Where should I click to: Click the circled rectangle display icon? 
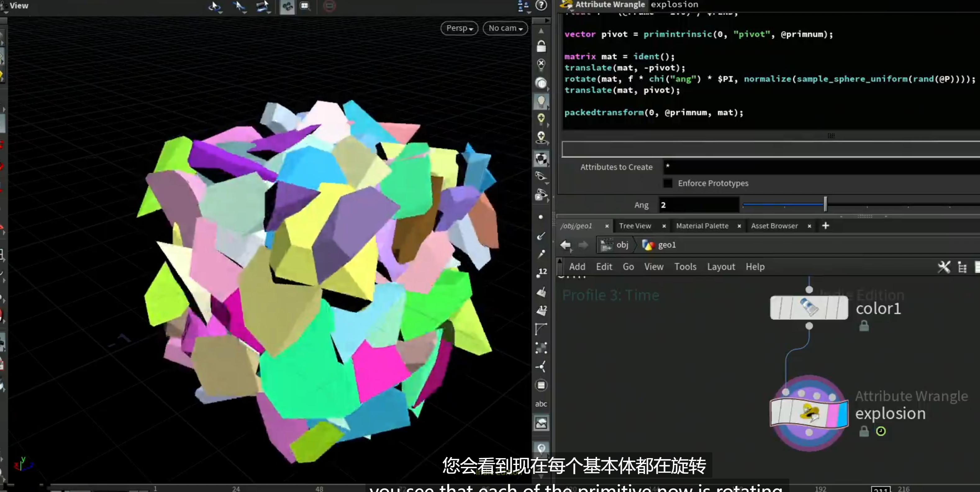tap(541, 385)
